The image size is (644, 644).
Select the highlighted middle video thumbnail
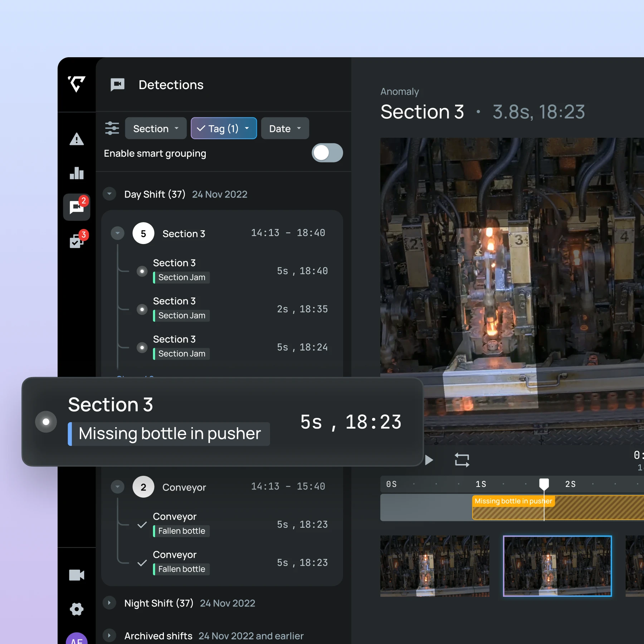[557, 566]
